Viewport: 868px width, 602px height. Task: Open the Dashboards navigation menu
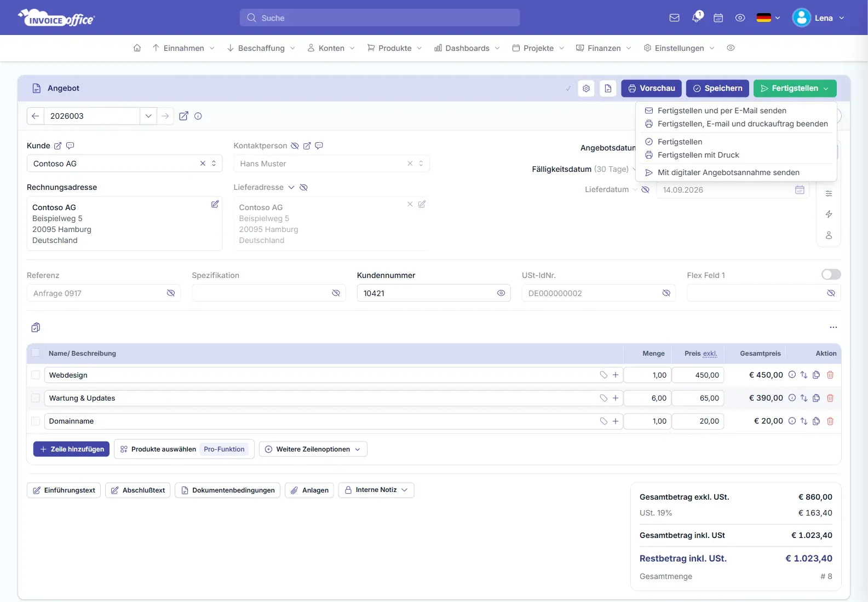[467, 48]
